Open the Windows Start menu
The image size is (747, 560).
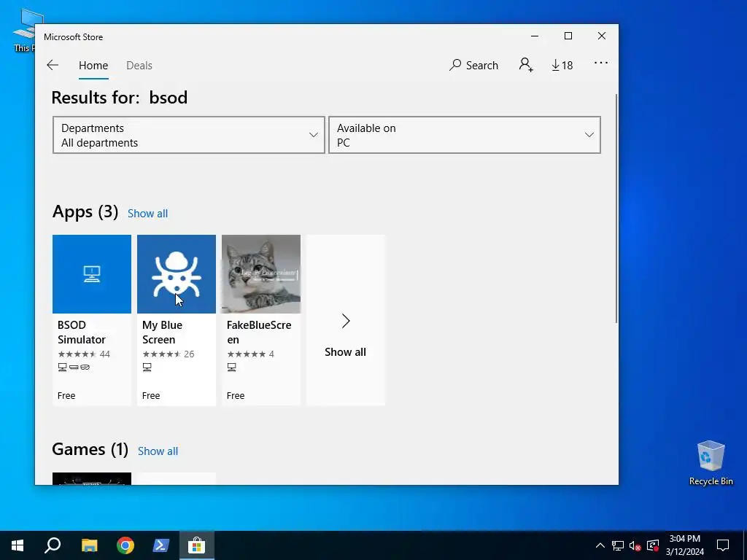(x=18, y=545)
